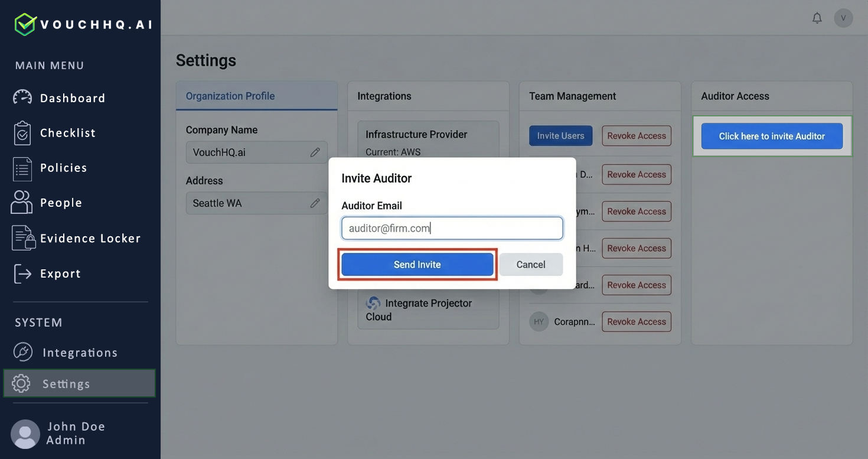Select the Export arrow icon

tap(22, 273)
